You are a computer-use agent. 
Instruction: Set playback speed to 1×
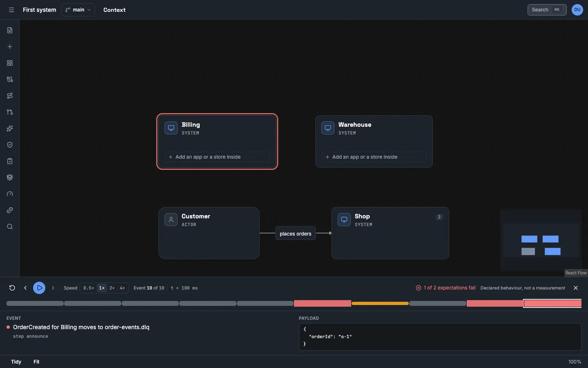(x=102, y=288)
